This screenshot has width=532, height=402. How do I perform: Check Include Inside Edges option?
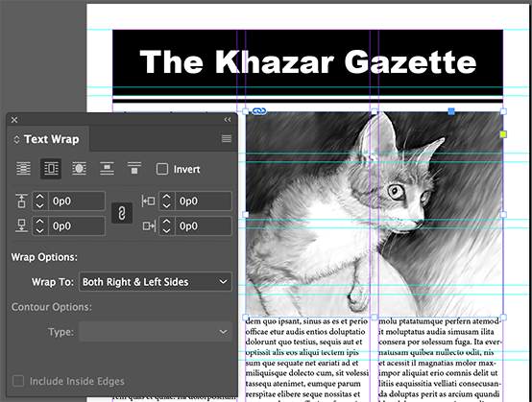tap(18, 381)
